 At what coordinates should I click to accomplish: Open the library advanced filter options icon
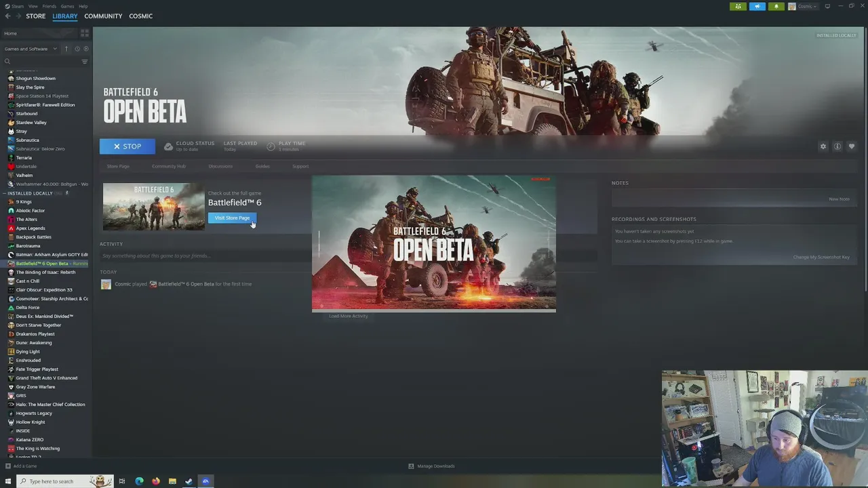click(85, 62)
